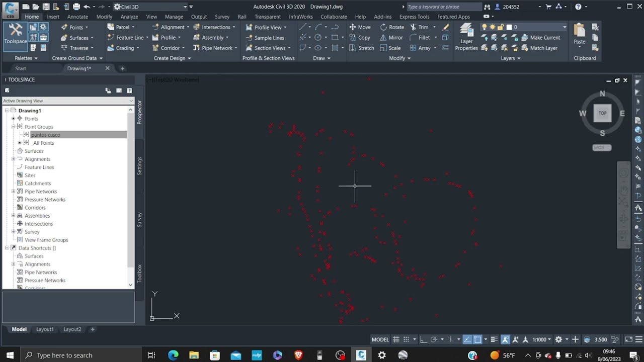Select _All Points in Prospector tree
The width and height of the screenshot is (644, 362).
[x=43, y=143]
